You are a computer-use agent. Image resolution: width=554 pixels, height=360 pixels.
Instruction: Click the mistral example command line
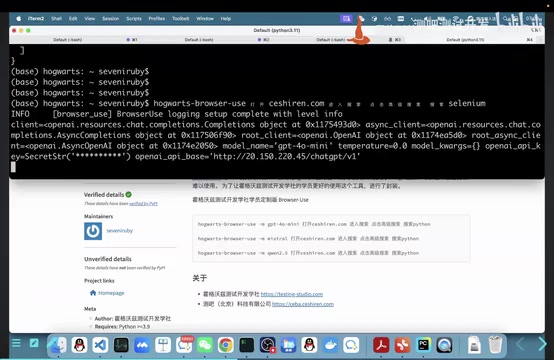pos(308,238)
